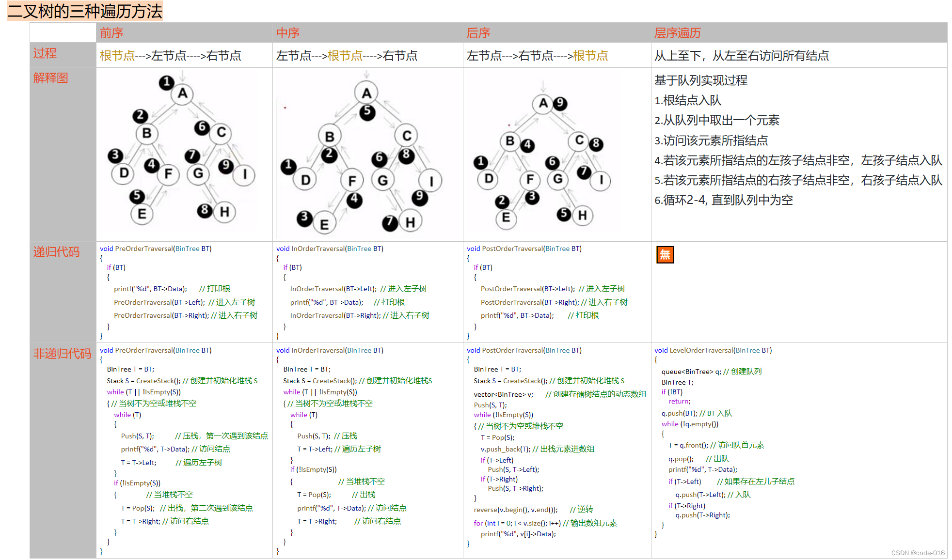
Task: Click node A in the postorder diagram
Action: 543,103
